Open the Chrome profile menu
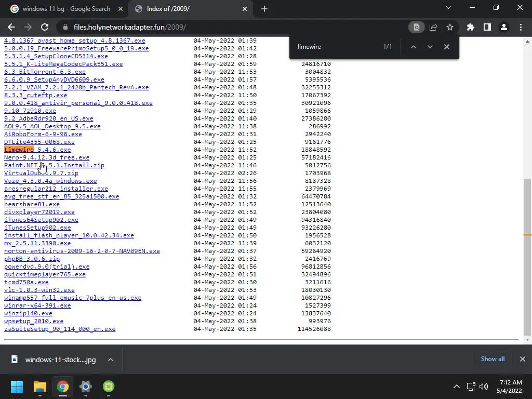The height and width of the screenshot is (399, 532). (504, 27)
